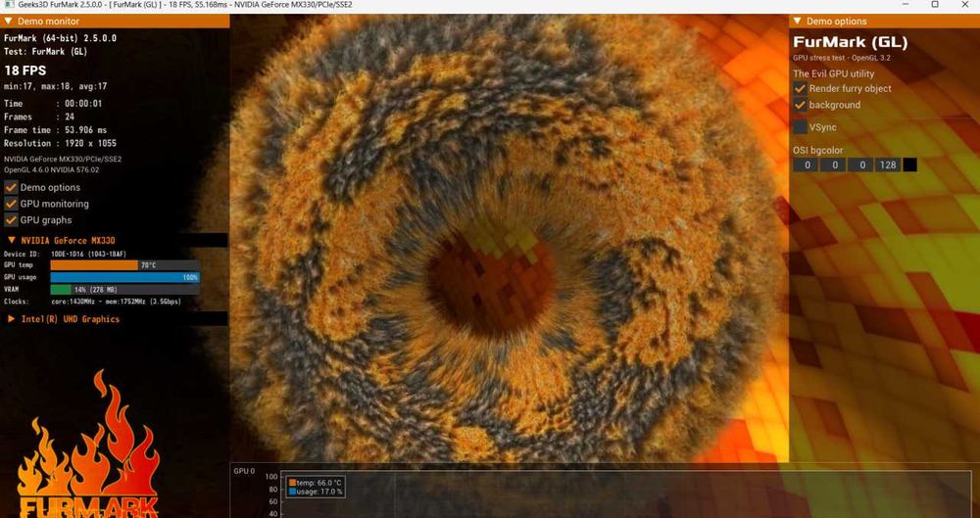
Task: Uncheck the GPU monitoring checkbox
Action: 11,203
